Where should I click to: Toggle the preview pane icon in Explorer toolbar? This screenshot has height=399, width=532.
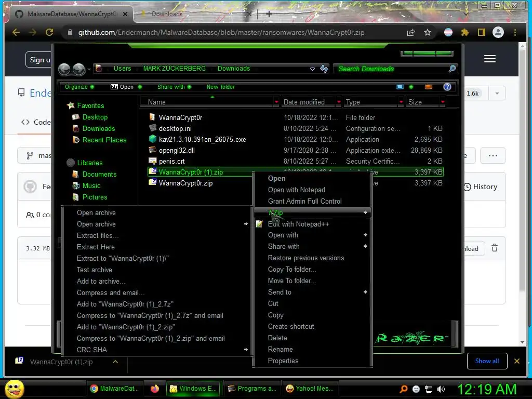coord(429,87)
